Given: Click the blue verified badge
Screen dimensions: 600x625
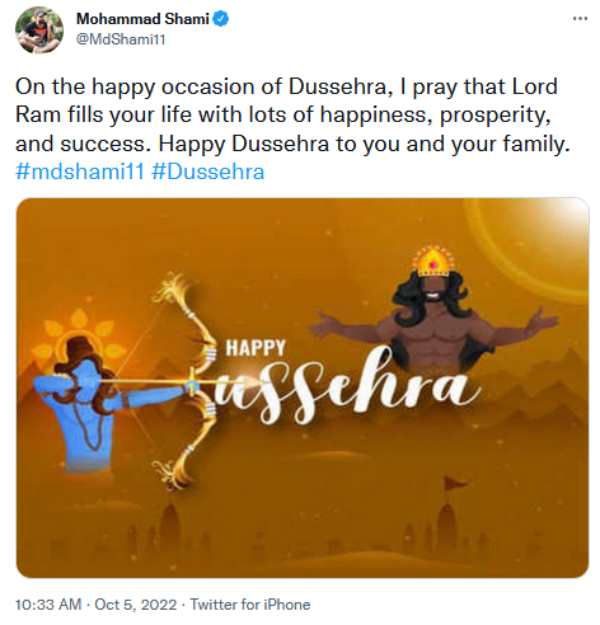Looking at the screenshot, I should 221,19.
